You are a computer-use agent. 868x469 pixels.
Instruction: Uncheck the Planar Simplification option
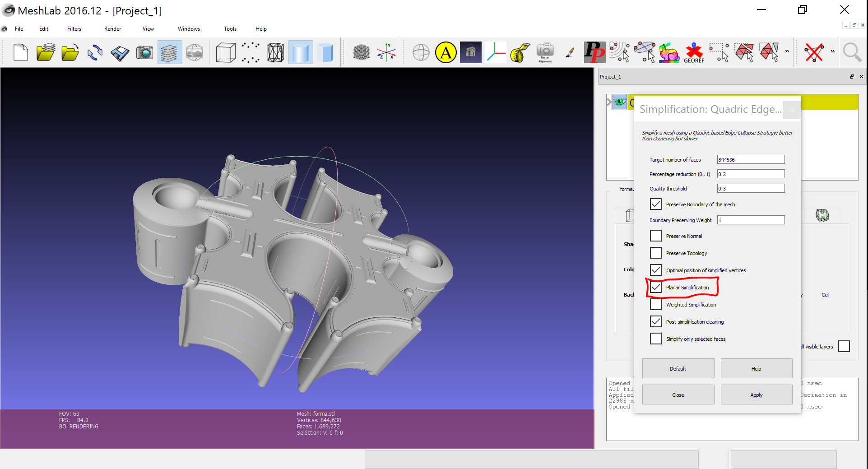click(656, 288)
